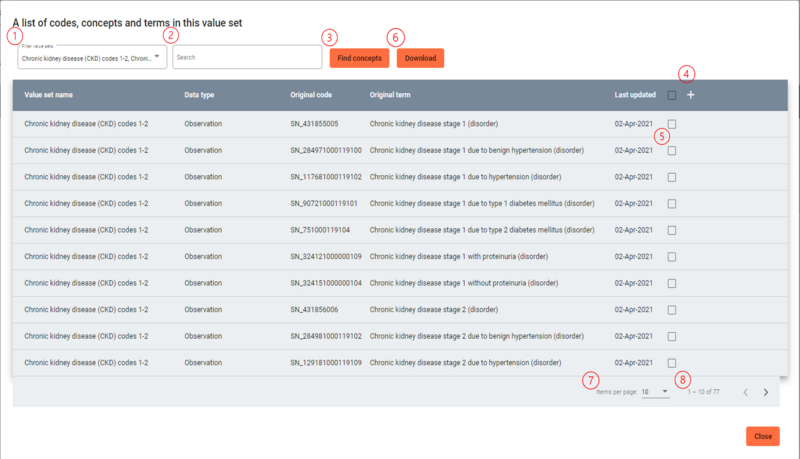The width and height of the screenshot is (800, 459).
Task: Click the Last updated column header
Action: 635,95
